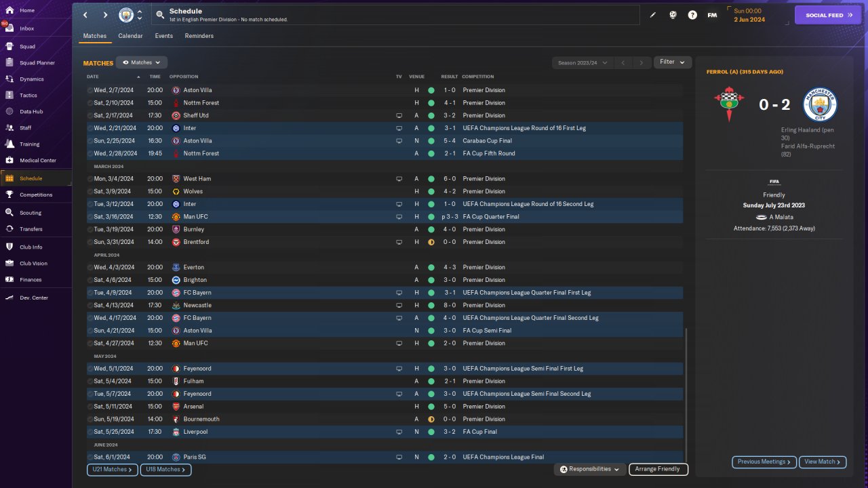Click the navigate back arrow

(85, 15)
